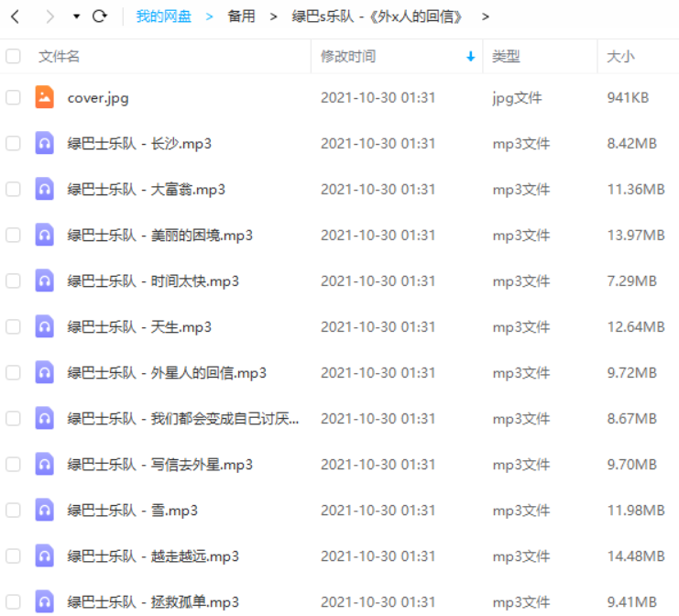
Task: Click the audio icon for 越走越远.mp3
Action: click(x=44, y=555)
